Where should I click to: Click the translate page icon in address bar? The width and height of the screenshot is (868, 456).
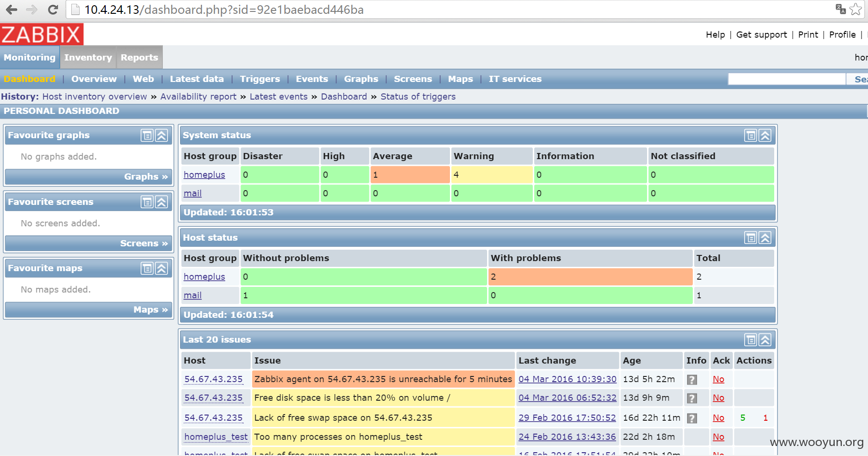840,9
